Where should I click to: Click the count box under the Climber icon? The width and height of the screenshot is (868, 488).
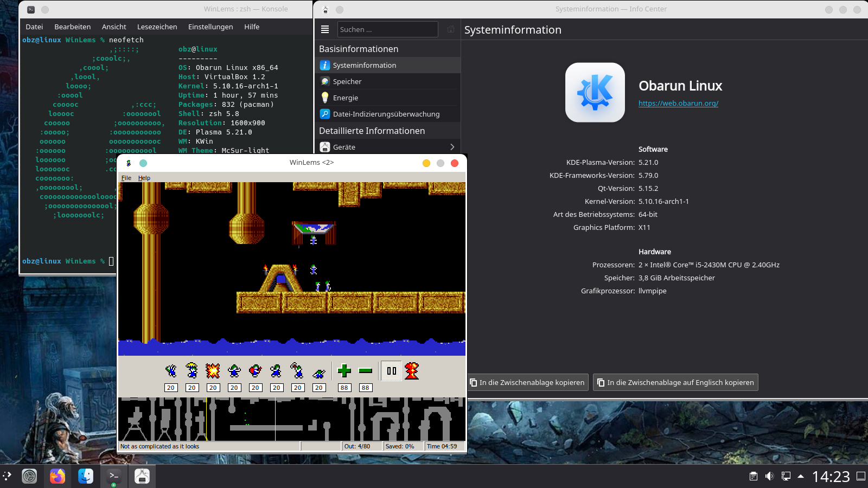click(171, 388)
